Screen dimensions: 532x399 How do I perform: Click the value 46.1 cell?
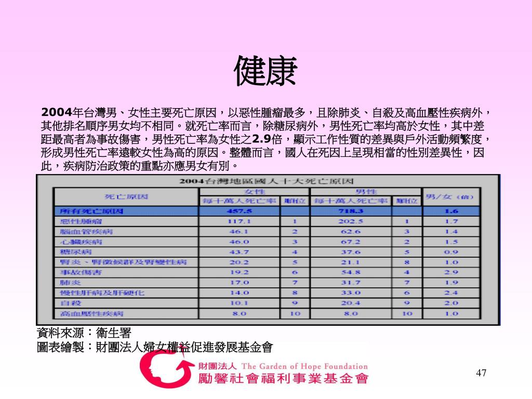[239, 231]
